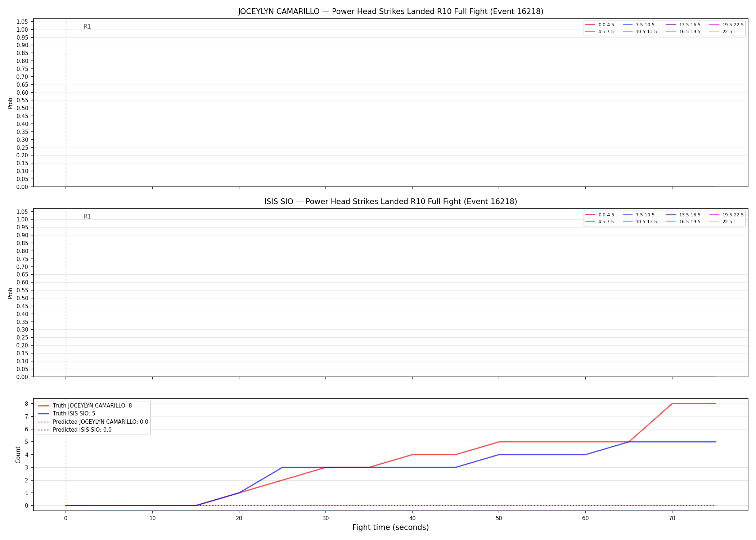Click tick label 1.05 on ISIS SIO chart

(22, 212)
